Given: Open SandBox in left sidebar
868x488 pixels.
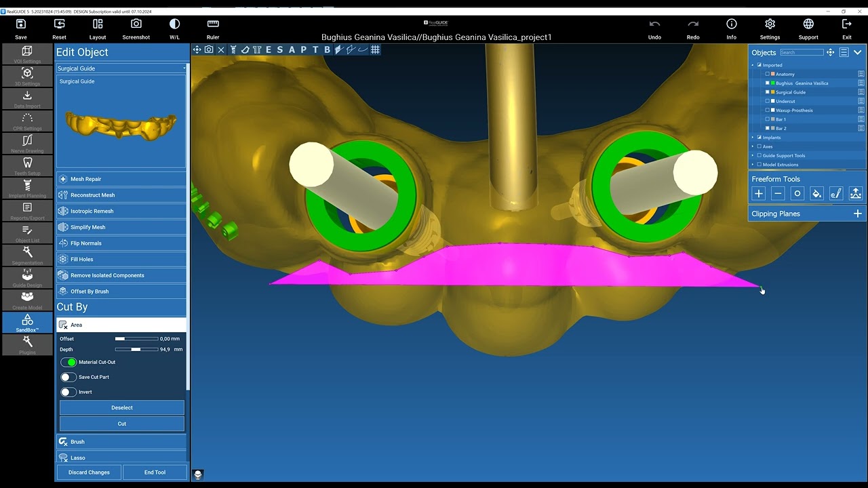Looking at the screenshot, I should (27, 323).
